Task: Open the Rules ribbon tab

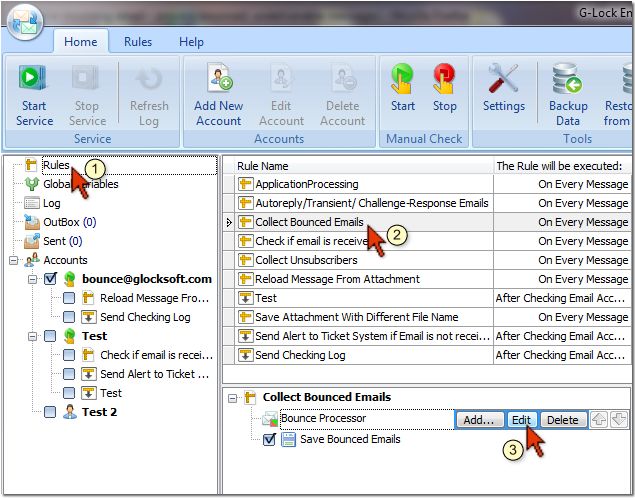Action: click(138, 42)
